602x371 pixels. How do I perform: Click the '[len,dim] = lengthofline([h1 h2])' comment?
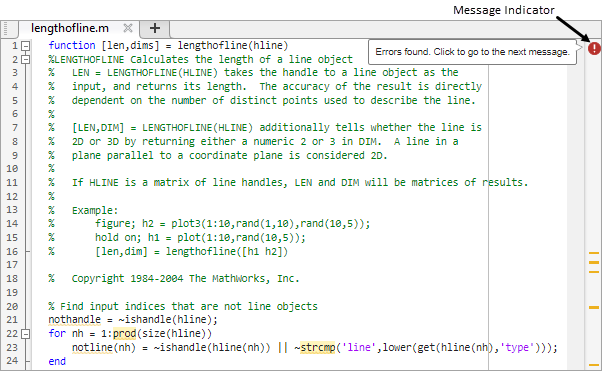click(x=192, y=252)
